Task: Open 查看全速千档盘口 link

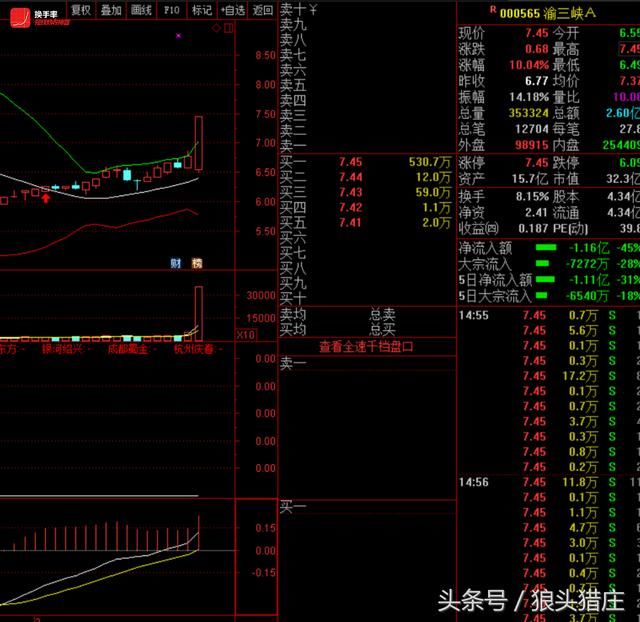Action: [366, 347]
